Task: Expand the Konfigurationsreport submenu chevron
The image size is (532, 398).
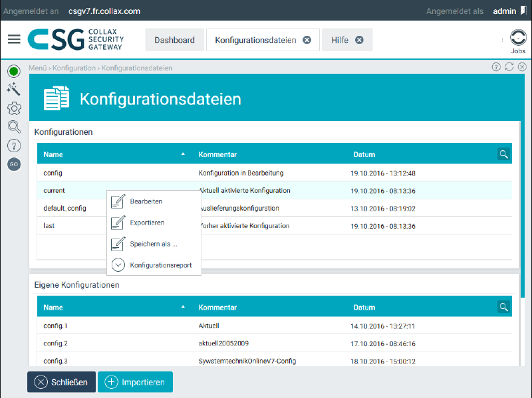Action: click(x=117, y=264)
